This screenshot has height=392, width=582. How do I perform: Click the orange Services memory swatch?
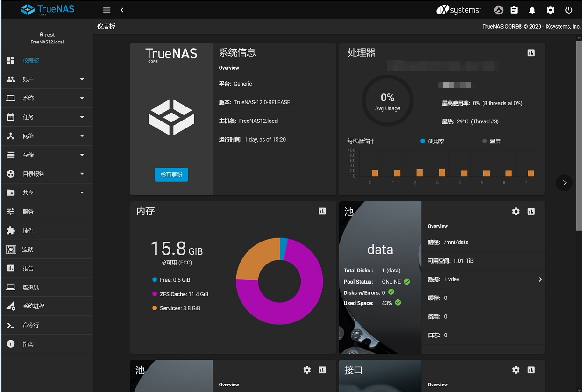pos(155,308)
